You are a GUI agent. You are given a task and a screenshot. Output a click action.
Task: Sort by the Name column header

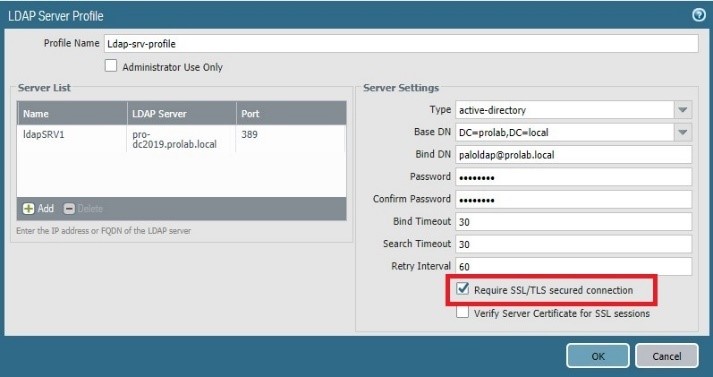point(72,113)
